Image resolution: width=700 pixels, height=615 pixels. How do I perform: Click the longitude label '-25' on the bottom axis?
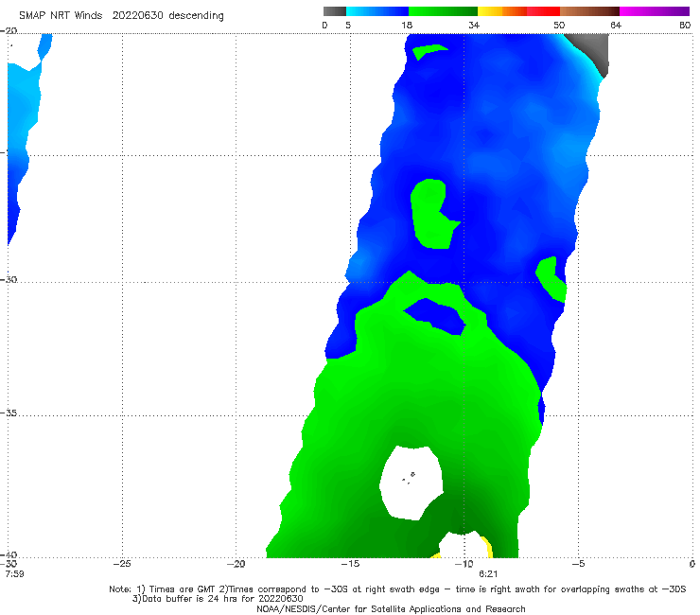point(122,564)
